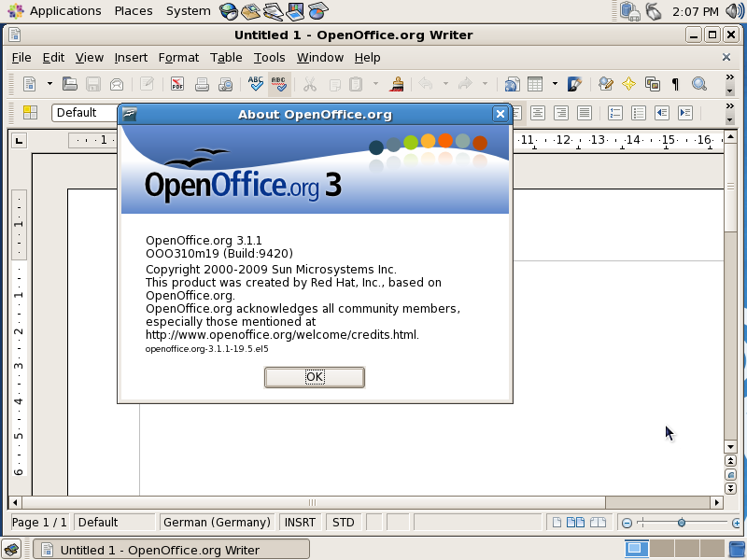Start the spellcheck tool
747x560 pixels.
click(x=254, y=84)
